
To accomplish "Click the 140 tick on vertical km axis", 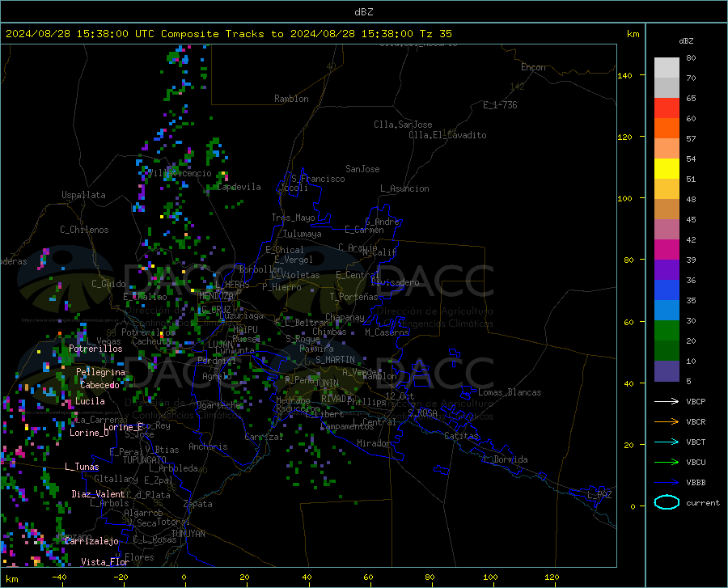I will (x=624, y=76).
